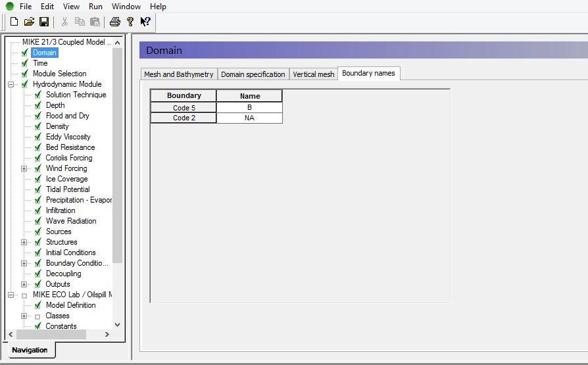Click the yellow question mark Help icon
The width and height of the screenshot is (588, 365).
pos(130,22)
